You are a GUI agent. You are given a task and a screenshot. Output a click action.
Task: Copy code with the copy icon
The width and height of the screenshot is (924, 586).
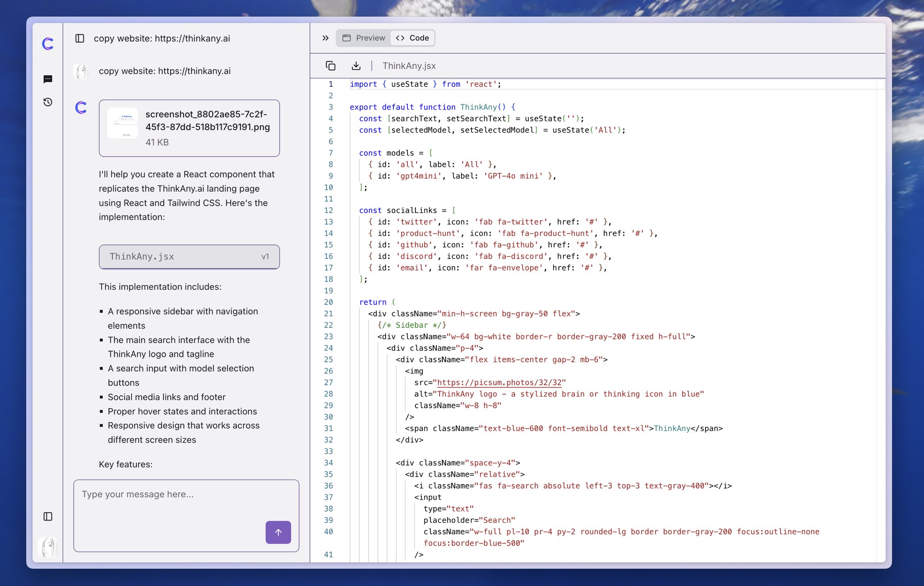point(330,66)
